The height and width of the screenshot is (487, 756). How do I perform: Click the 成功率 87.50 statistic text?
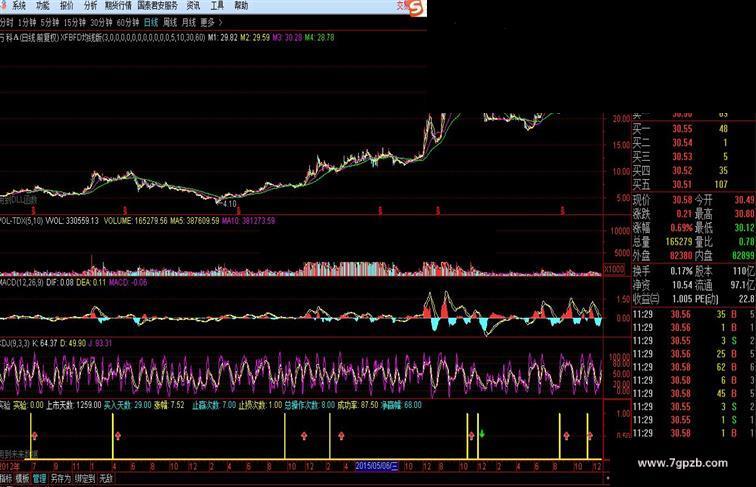tap(357, 405)
